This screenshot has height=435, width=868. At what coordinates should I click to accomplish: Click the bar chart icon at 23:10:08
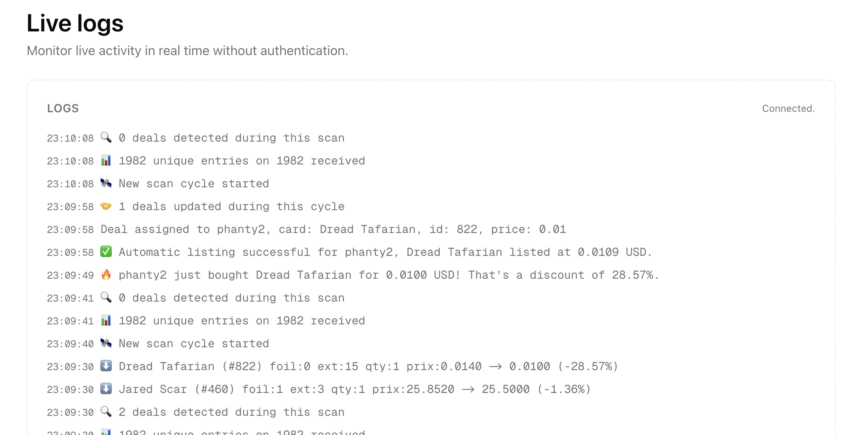coord(106,160)
